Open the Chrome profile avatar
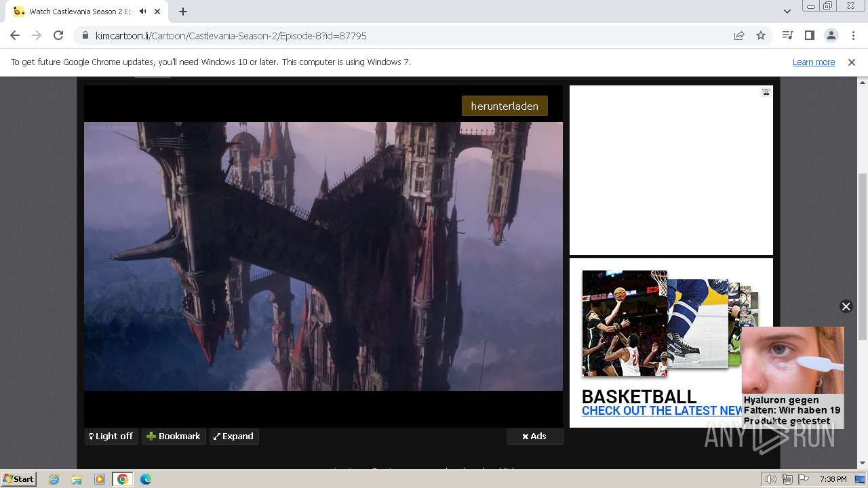 coord(831,35)
